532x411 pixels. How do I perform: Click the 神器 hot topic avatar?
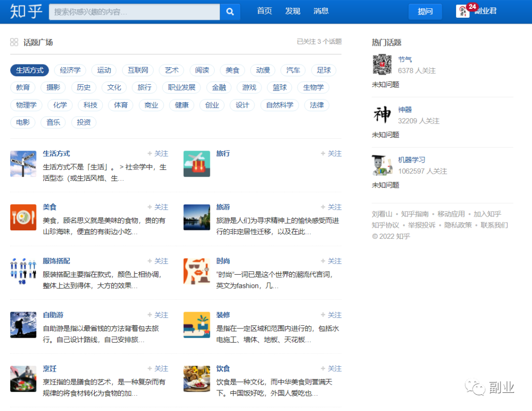pyautogui.click(x=381, y=115)
